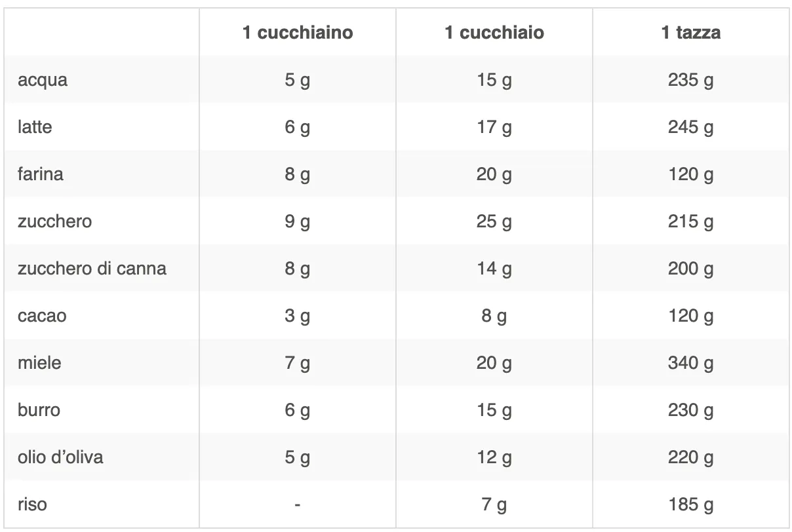Click the "1 cucchiaino" column header
The height and width of the screenshot is (532, 792).
pos(298,33)
